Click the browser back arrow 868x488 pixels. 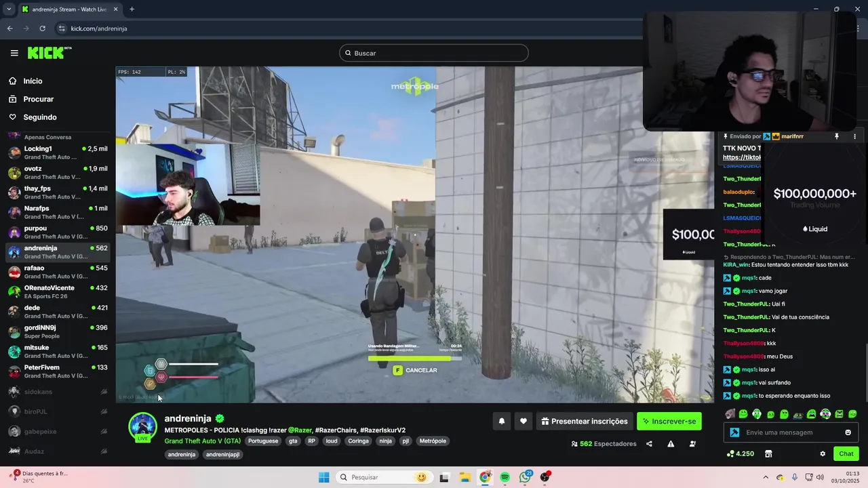tap(9, 28)
